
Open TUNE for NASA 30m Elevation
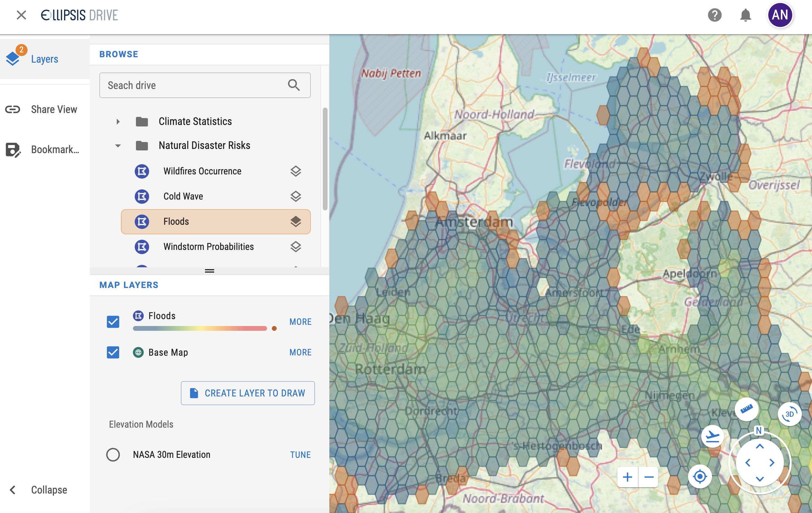point(300,455)
